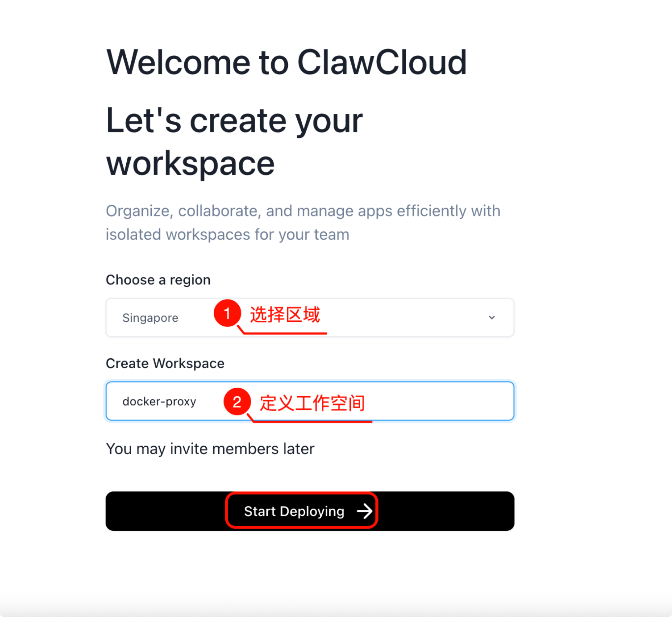Click the Let's create your workspace heading

tap(234, 142)
